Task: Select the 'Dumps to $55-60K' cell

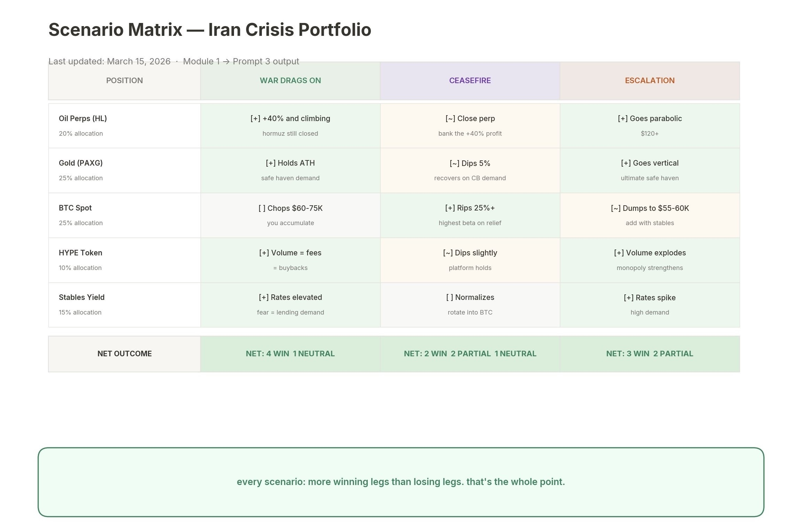Action: click(x=649, y=215)
